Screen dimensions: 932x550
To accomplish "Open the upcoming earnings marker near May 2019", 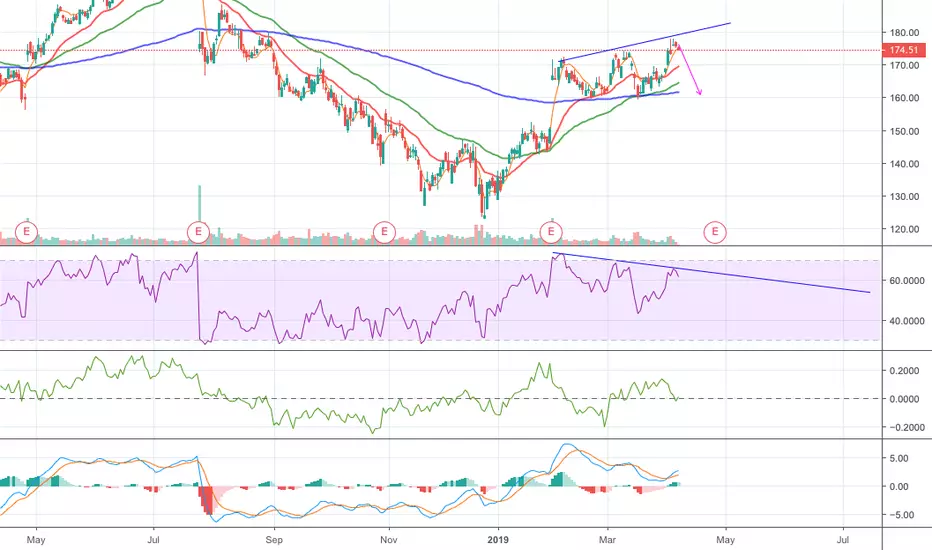I will click(714, 231).
